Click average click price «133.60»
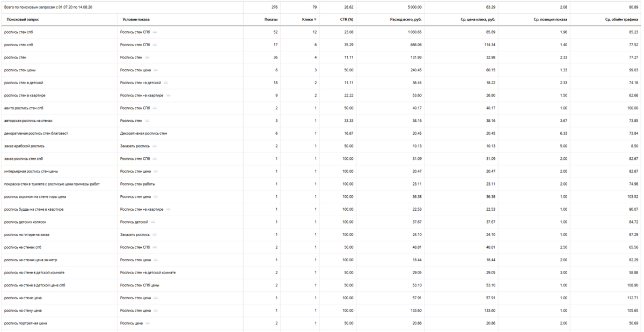 coord(489,311)
